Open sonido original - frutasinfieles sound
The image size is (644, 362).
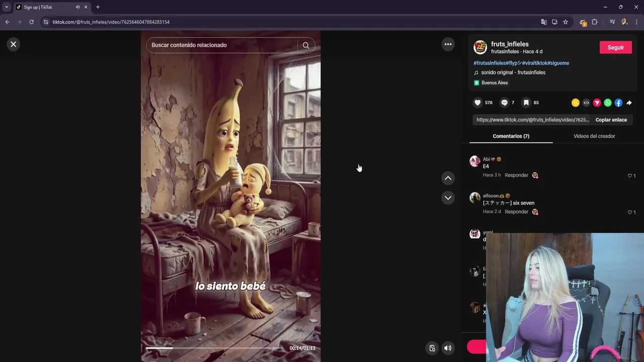(513, 72)
